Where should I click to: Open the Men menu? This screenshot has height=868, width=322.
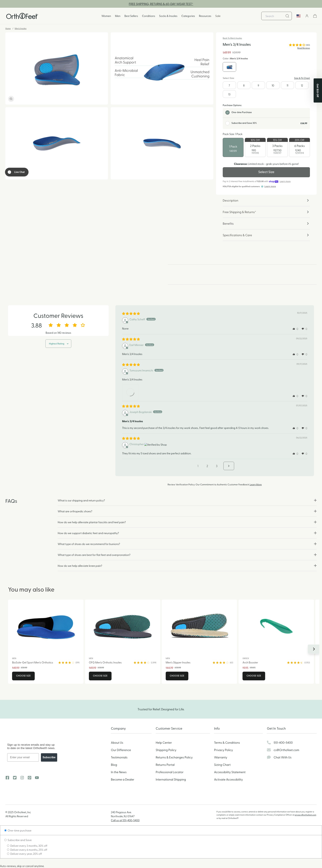[118, 16]
